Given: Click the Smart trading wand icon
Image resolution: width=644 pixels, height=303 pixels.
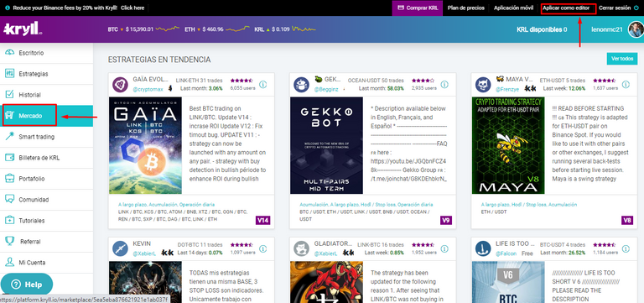Looking at the screenshot, I should (9, 137).
